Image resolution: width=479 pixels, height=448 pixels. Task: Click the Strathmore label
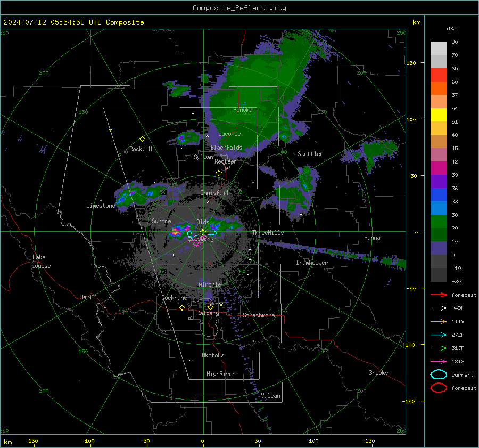259,315
